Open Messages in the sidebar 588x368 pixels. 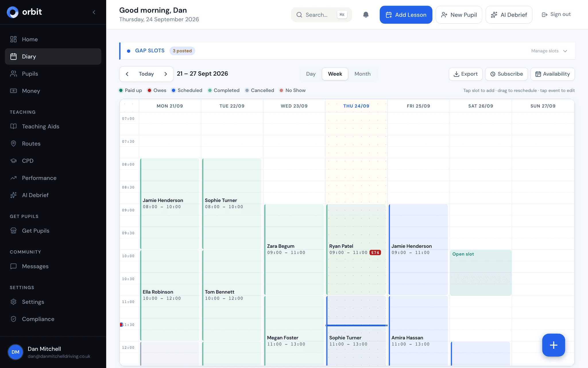(53, 266)
